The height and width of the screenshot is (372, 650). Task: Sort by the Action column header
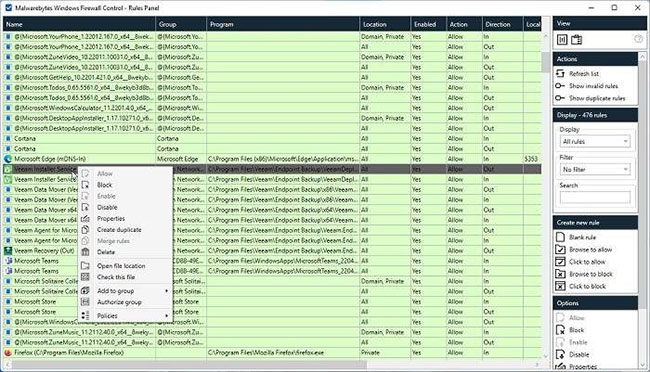[x=464, y=24]
